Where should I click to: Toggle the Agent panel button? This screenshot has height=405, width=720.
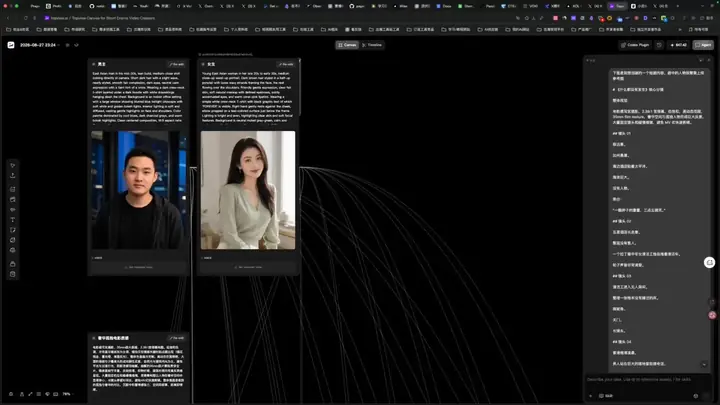703,45
